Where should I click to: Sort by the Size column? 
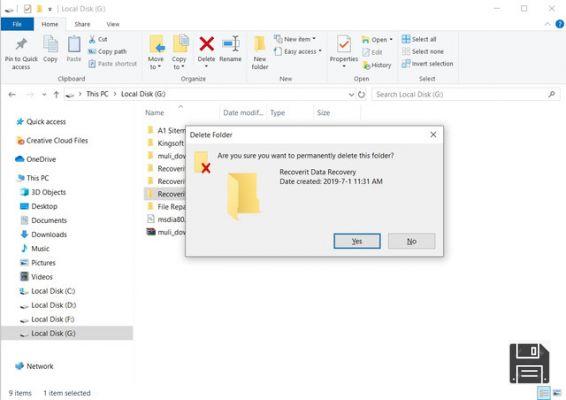point(323,113)
